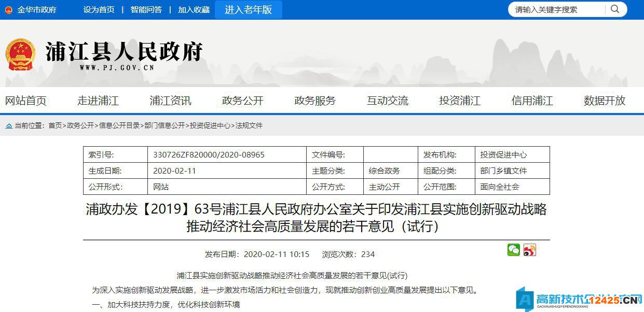Open the 互动交流 navigation menu

[x=387, y=101]
